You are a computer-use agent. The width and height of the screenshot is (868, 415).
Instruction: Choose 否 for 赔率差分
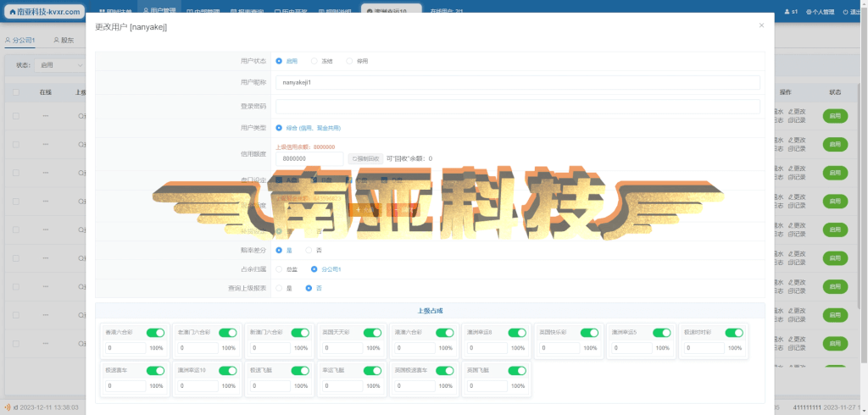click(x=309, y=250)
